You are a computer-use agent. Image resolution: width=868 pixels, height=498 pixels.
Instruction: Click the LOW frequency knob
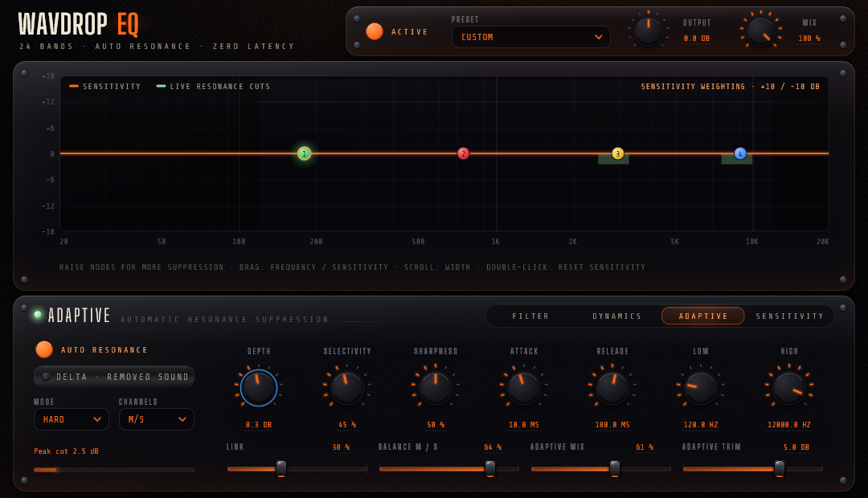pos(701,388)
